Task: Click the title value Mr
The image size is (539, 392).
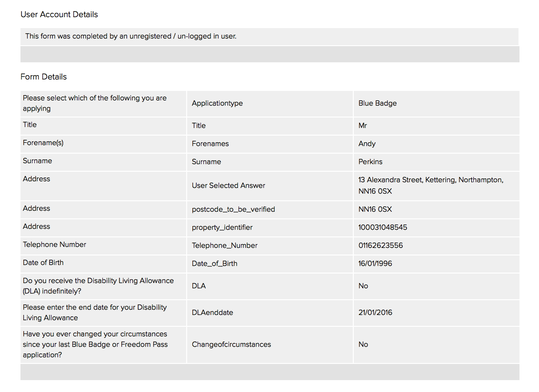Action: pyautogui.click(x=363, y=126)
